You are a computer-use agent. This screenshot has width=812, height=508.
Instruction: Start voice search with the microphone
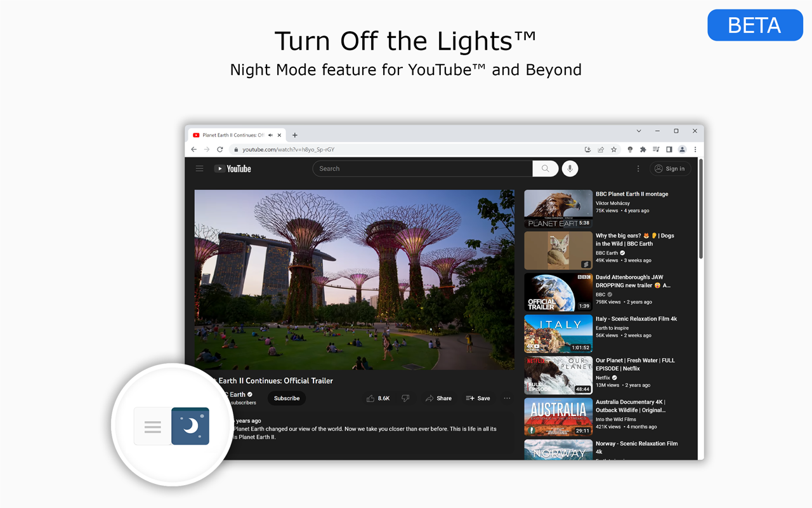tap(570, 169)
